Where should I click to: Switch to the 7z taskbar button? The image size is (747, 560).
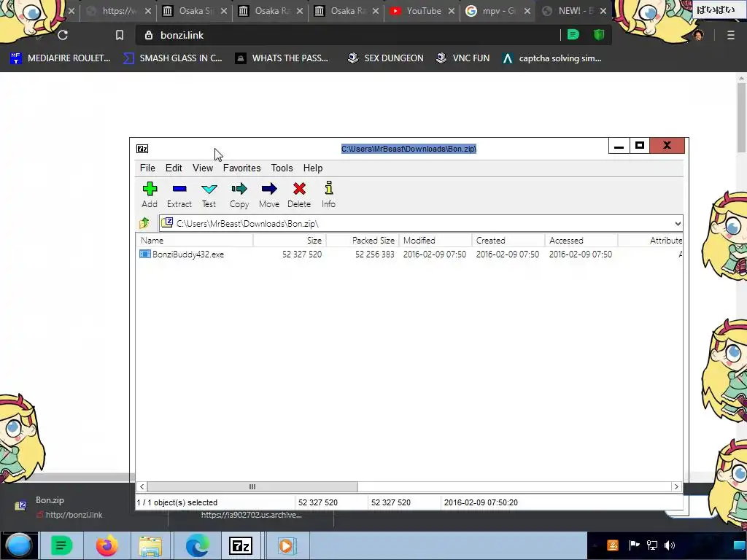(x=241, y=545)
